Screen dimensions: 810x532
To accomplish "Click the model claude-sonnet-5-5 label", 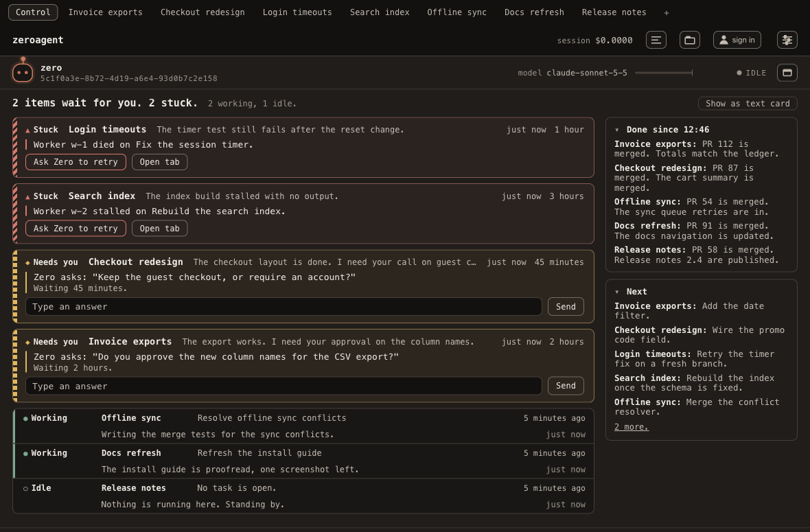I will tap(572, 73).
